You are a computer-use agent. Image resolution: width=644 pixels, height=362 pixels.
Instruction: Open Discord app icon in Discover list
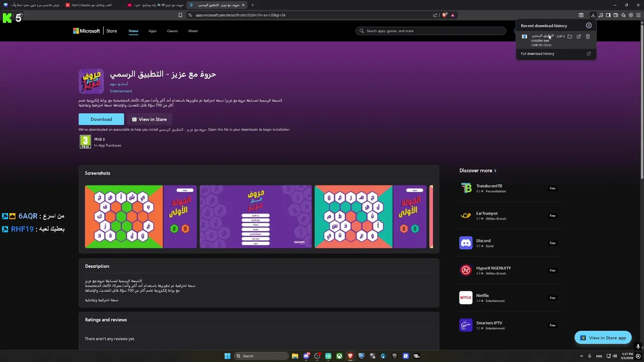[466, 243]
